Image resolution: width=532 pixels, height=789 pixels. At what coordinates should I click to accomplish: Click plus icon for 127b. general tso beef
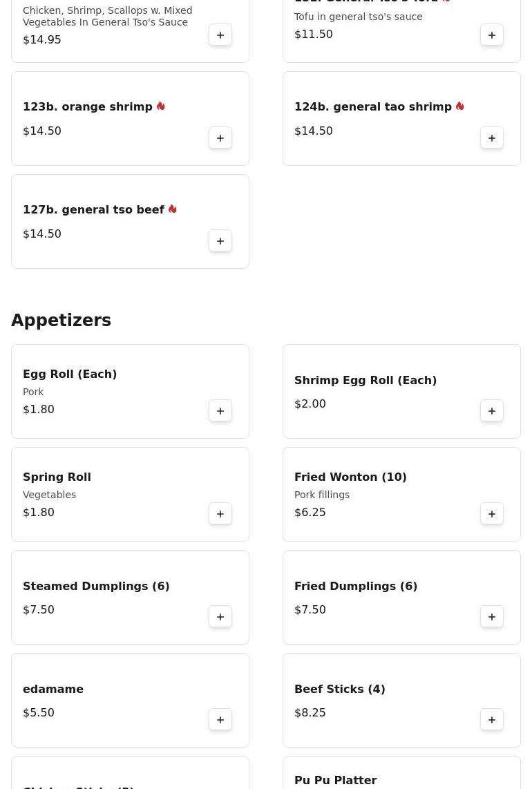pyautogui.click(x=220, y=241)
